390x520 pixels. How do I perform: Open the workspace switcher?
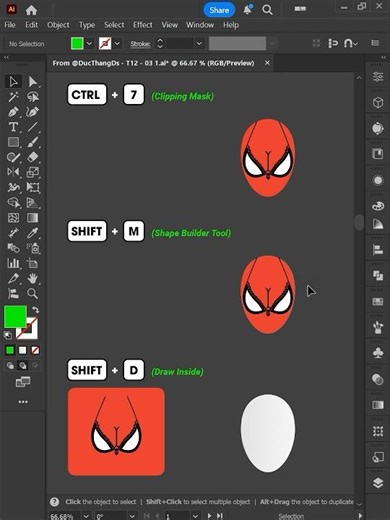(x=300, y=9)
